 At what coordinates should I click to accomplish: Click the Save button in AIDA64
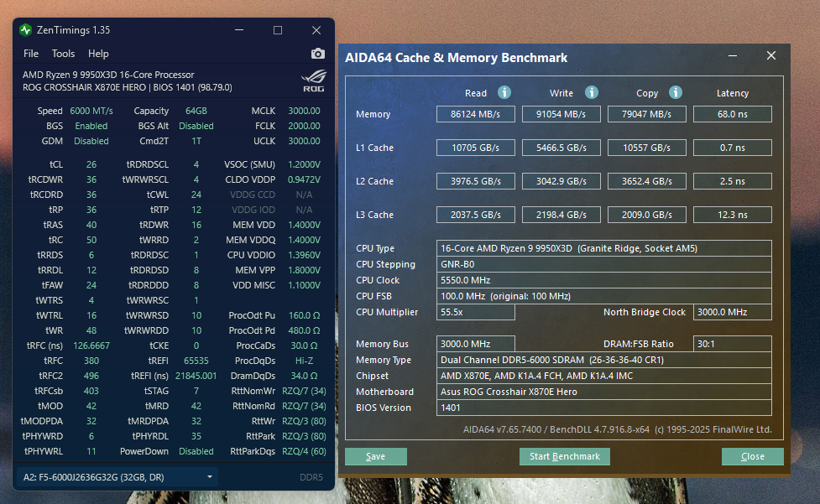375,456
